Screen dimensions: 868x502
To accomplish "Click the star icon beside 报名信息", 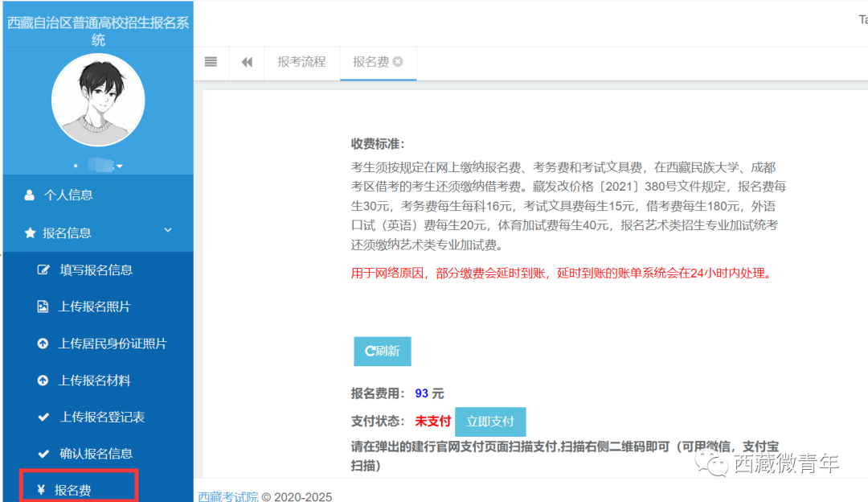I will (x=29, y=231).
